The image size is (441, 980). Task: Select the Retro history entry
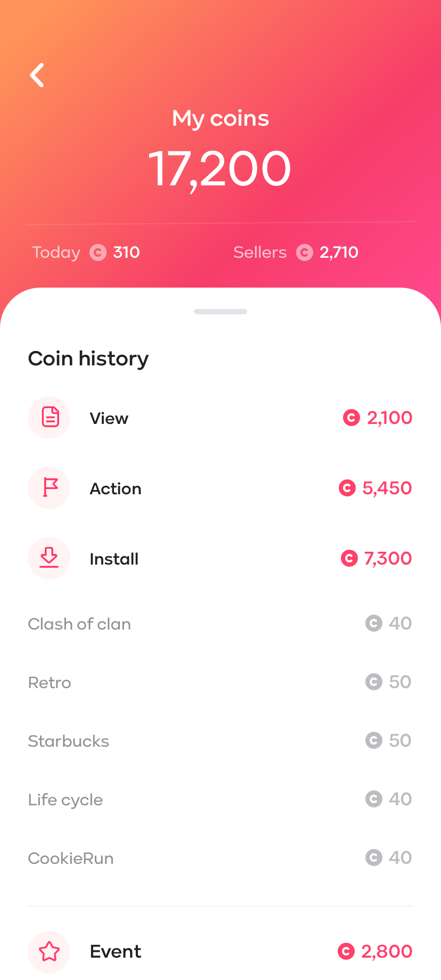(220, 682)
